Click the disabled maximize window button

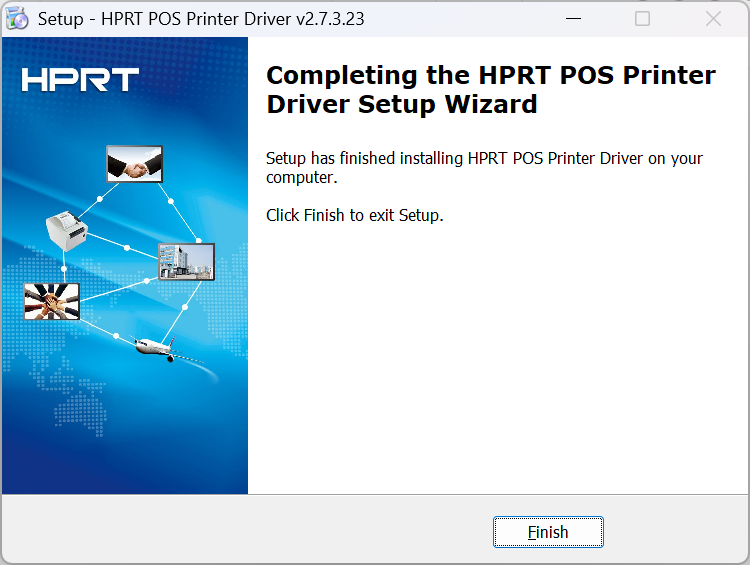643,19
